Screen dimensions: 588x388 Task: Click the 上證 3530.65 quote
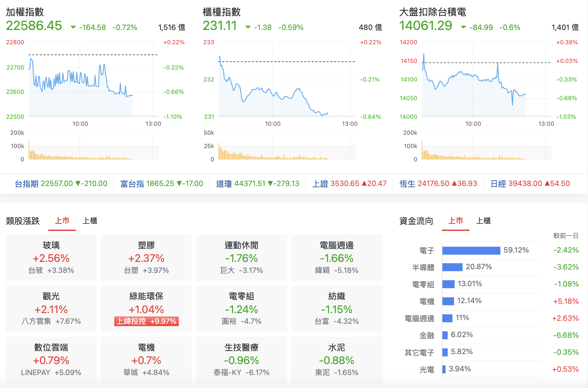pos(349,183)
